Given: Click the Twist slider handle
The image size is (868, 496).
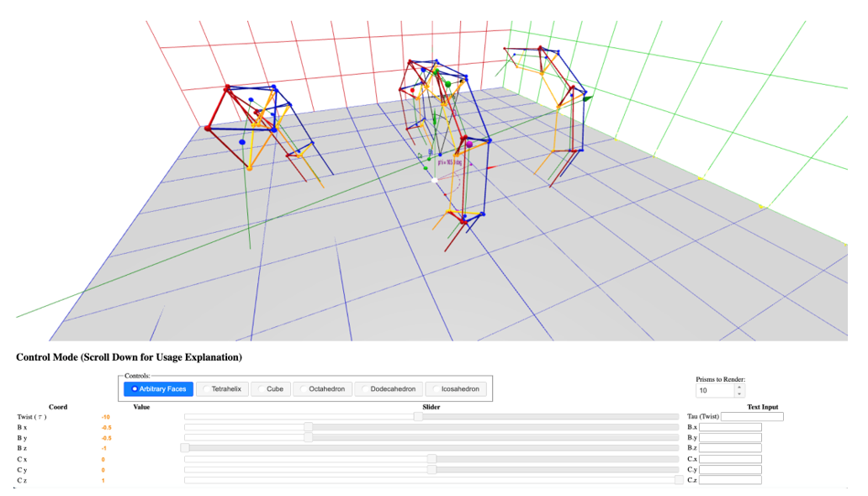Looking at the screenshot, I should 418,416.
